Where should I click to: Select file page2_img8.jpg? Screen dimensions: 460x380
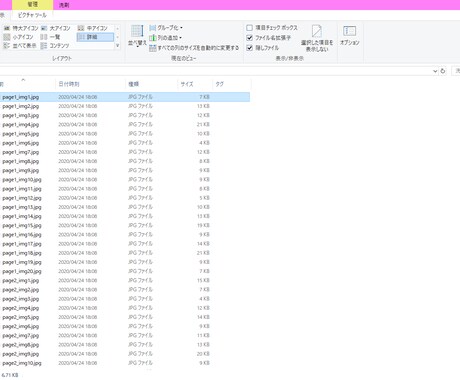[125, 345]
